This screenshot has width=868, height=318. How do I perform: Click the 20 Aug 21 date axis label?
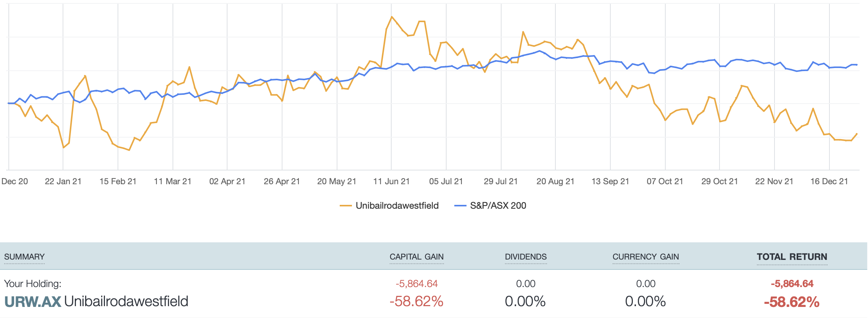(555, 182)
